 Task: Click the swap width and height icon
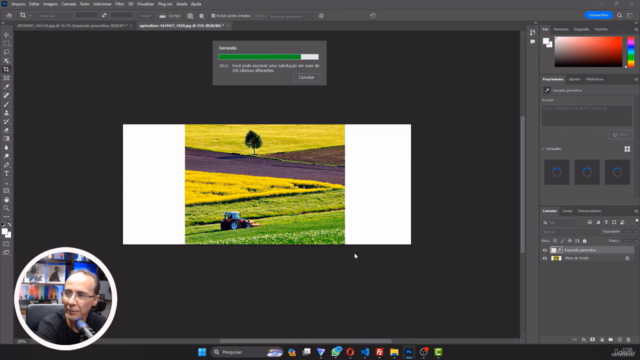coord(104,16)
